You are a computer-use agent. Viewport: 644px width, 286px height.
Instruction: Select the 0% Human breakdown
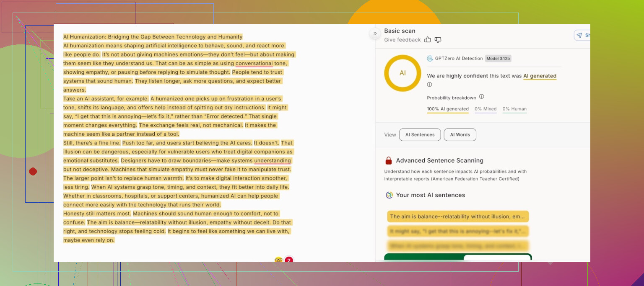click(514, 109)
